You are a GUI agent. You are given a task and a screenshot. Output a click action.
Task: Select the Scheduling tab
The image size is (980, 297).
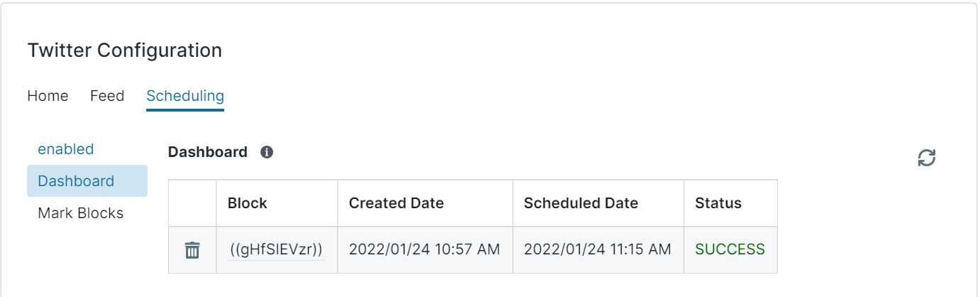pos(185,96)
